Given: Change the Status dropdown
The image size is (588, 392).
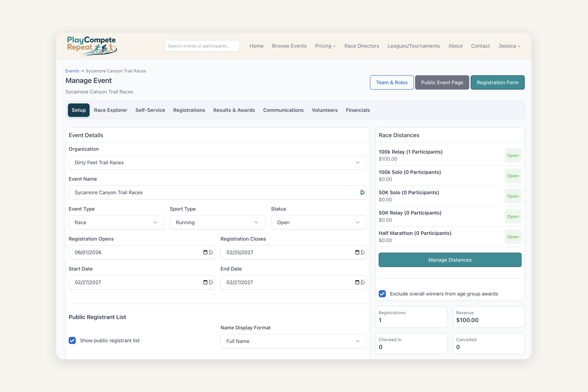Looking at the screenshot, I should pos(318,222).
